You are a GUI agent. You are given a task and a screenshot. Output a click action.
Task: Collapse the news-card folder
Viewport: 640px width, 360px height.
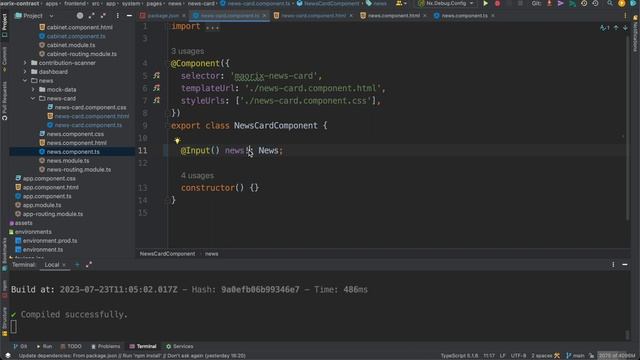point(33,98)
